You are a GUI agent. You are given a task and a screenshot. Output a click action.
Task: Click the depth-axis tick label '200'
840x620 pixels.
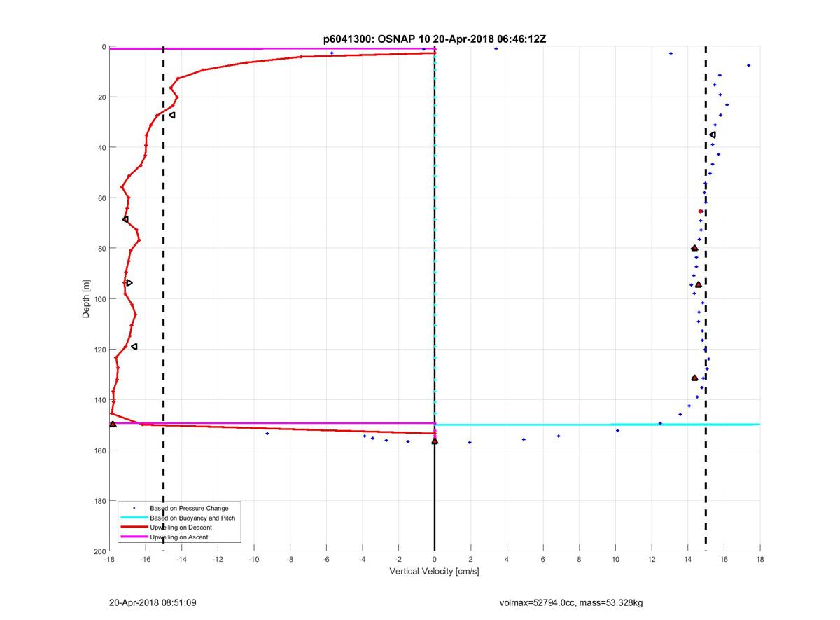tap(99, 551)
